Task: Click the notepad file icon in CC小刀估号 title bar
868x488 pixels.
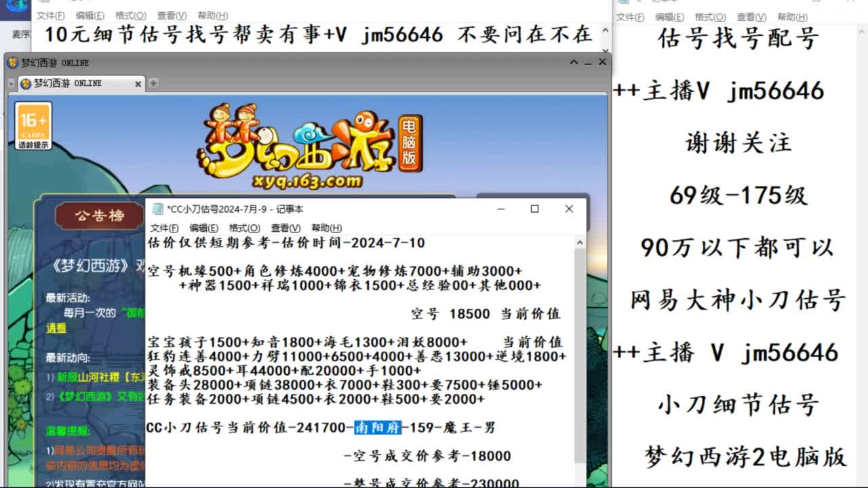Action: click(x=158, y=209)
